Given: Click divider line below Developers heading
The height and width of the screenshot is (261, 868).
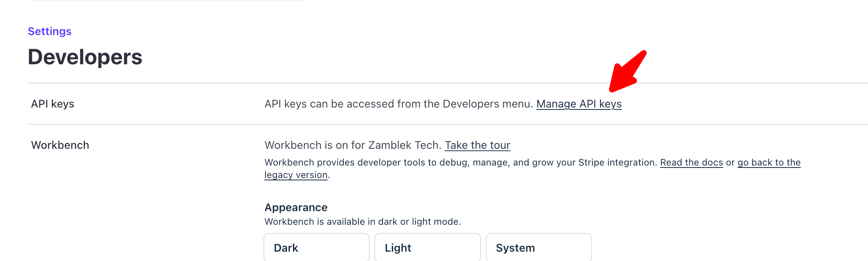Looking at the screenshot, I should click(x=448, y=83).
